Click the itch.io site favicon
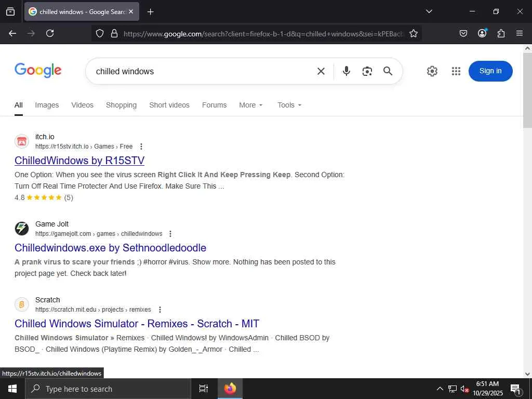 [x=22, y=141]
